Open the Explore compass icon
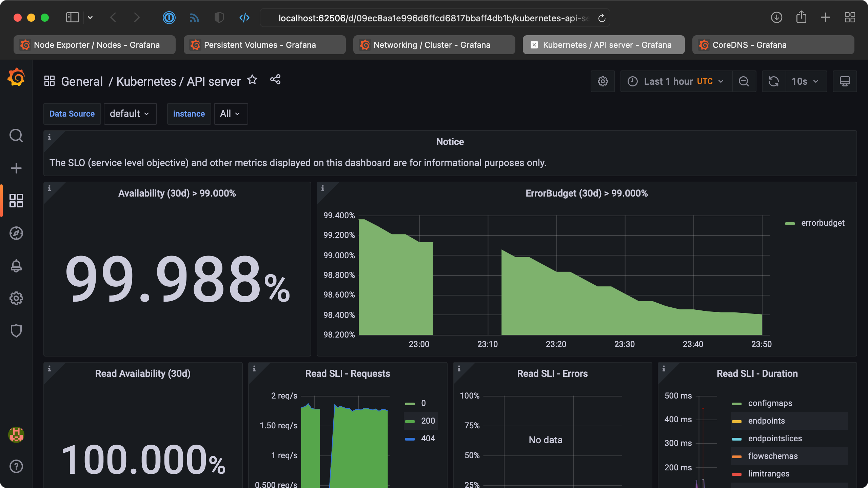Viewport: 868px width, 488px height. pyautogui.click(x=16, y=233)
